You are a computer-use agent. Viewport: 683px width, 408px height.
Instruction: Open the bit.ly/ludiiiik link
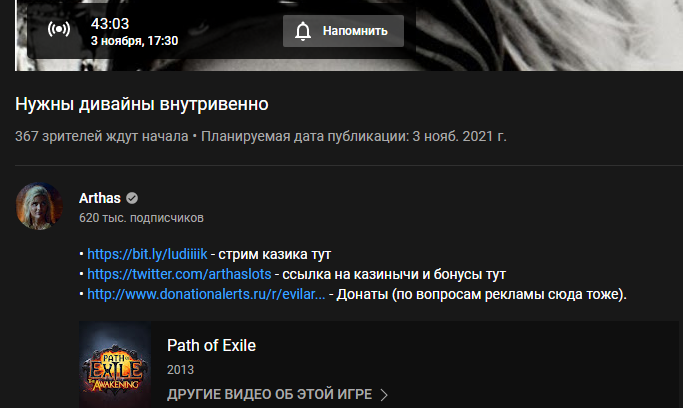click(x=147, y=254)
